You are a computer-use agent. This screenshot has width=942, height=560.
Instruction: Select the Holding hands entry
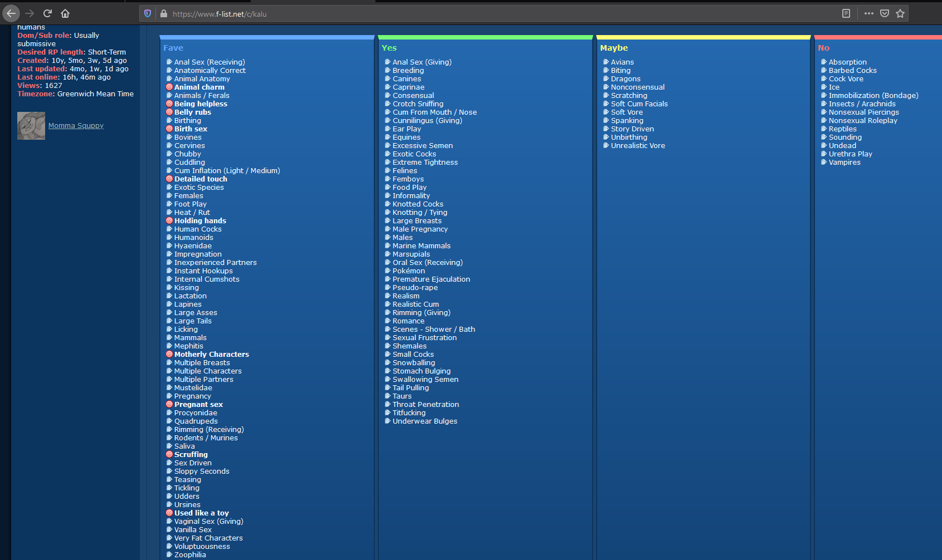[200, 220]
